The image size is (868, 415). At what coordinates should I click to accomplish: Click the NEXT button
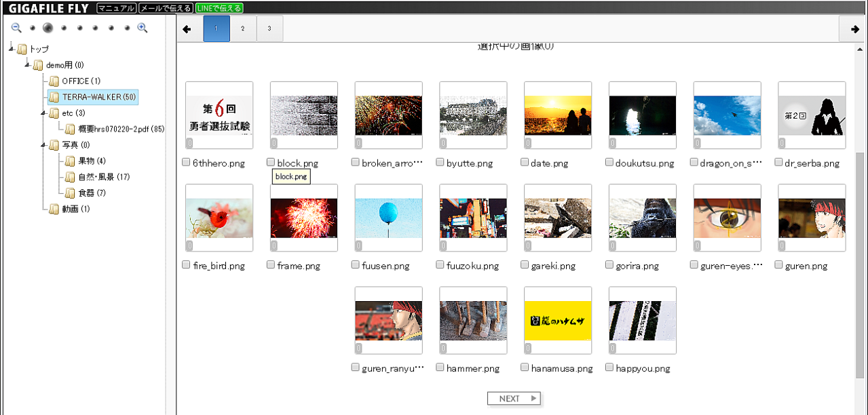[x=514, y=399]
